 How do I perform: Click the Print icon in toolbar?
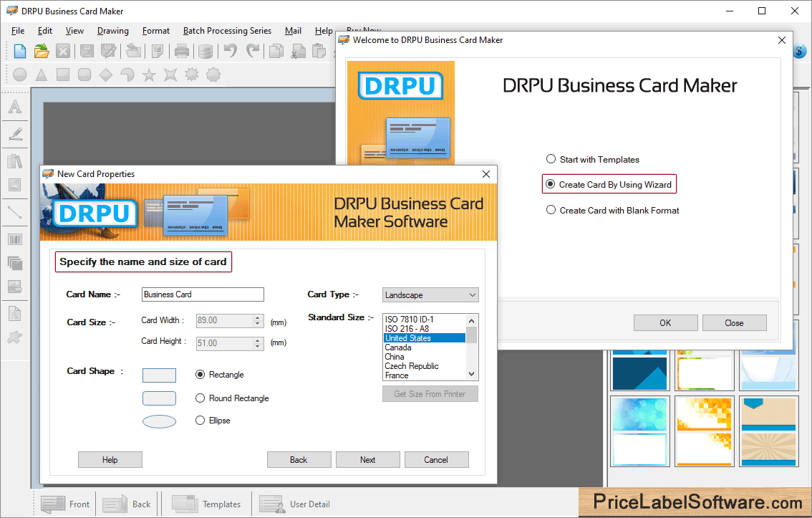[x=182, y=51]
